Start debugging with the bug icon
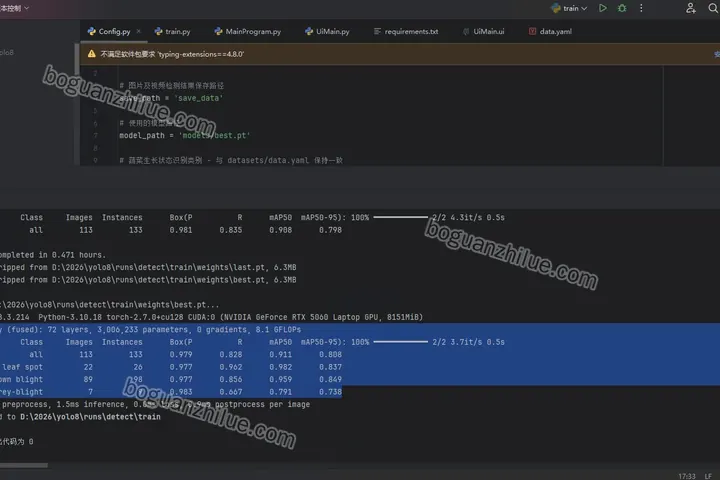The width and height of the screenshot is (720, 480). click(622, 8)
